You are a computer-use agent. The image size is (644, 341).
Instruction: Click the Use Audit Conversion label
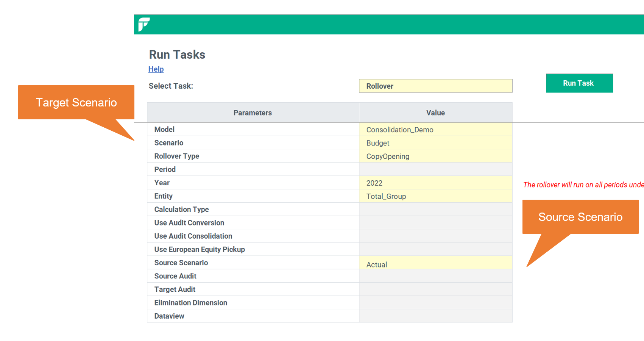pyautogui.click(x=189, y=222)
